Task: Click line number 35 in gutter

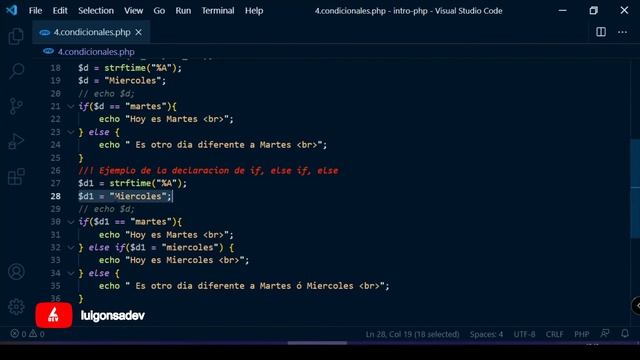Action: 56,286
